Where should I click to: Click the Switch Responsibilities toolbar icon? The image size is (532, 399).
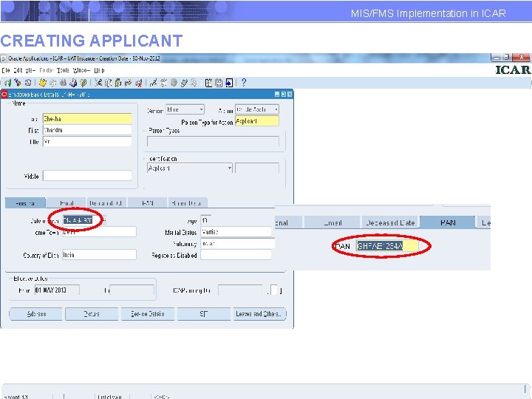tap(63, 83)
